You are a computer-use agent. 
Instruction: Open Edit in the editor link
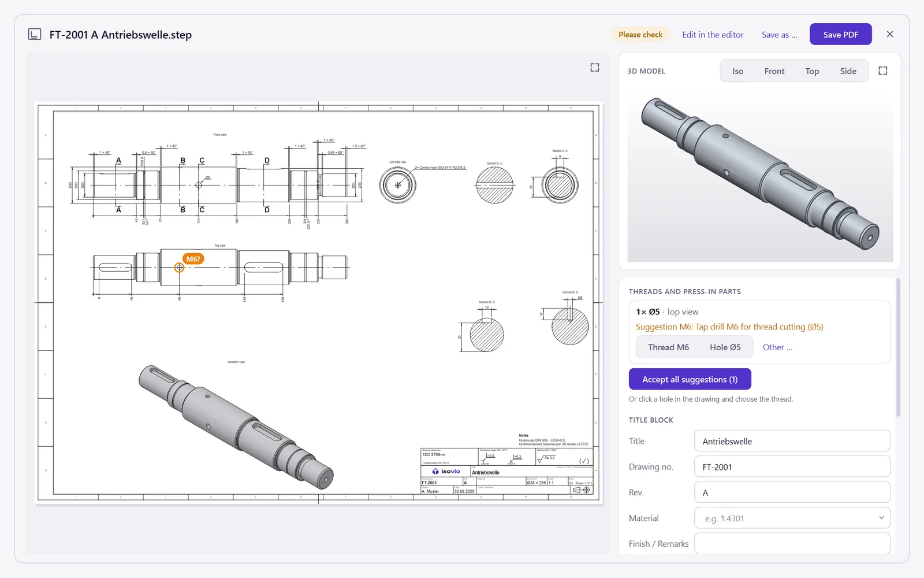(x=713, y=35)
